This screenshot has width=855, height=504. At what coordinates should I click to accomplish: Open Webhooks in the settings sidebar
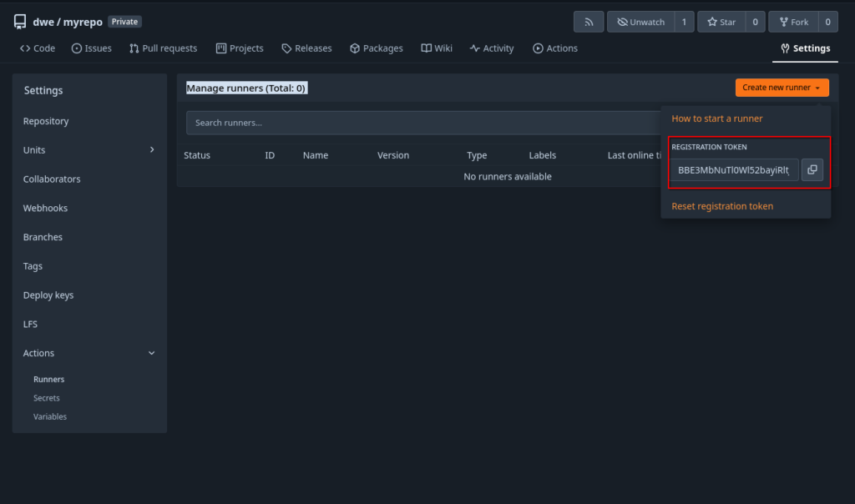(x=45, y=208)
